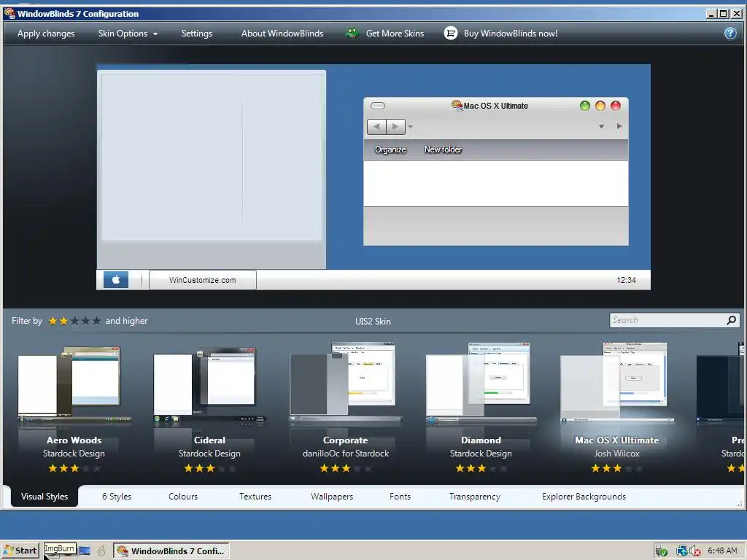Open the Transparency tab
This screenshot has height=560, width=747.
pos(474,496)
